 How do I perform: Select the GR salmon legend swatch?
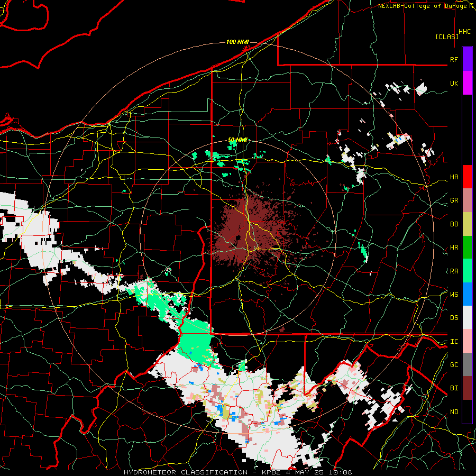[x=467, y=200]
